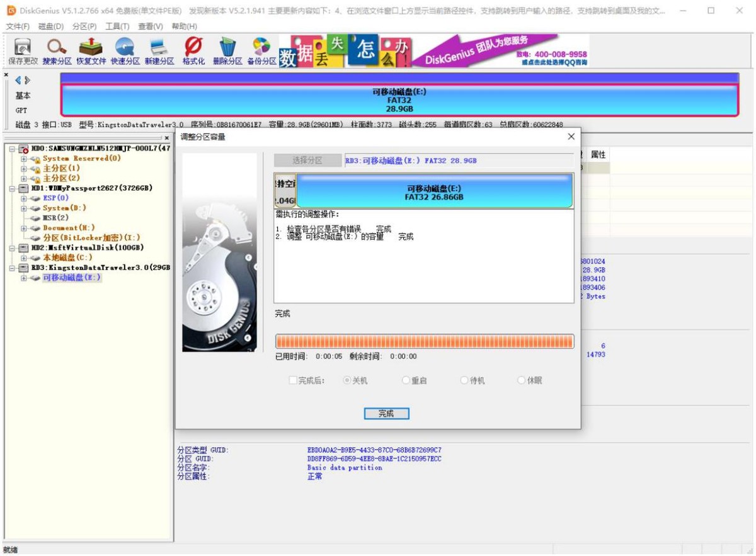The width and height of the screenshot is (756, 556).
Task: Go to previous disk with left arrow
Action: pos(18,80)
